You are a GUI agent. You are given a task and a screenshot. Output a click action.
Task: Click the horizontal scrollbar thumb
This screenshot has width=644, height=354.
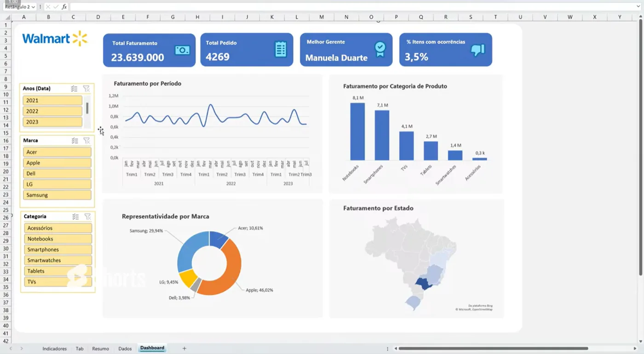pyautogui.click(x=494, y=348)
